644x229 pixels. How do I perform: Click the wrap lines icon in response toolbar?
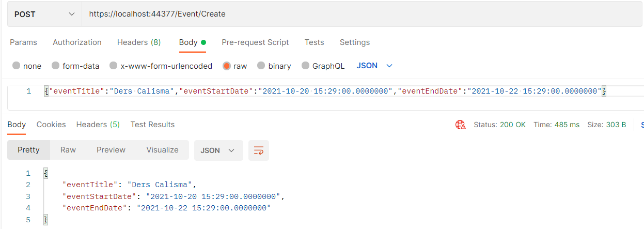click(x=259, y=150)
